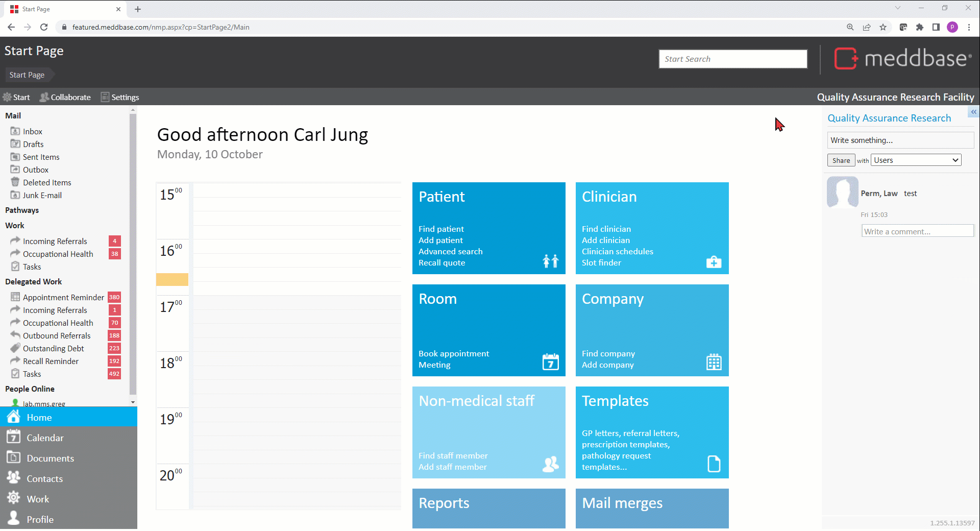The height and width of the screenshot is (531, 980).
Task: Open Deleted Items trash folder
Action: (x=46, y=183)
